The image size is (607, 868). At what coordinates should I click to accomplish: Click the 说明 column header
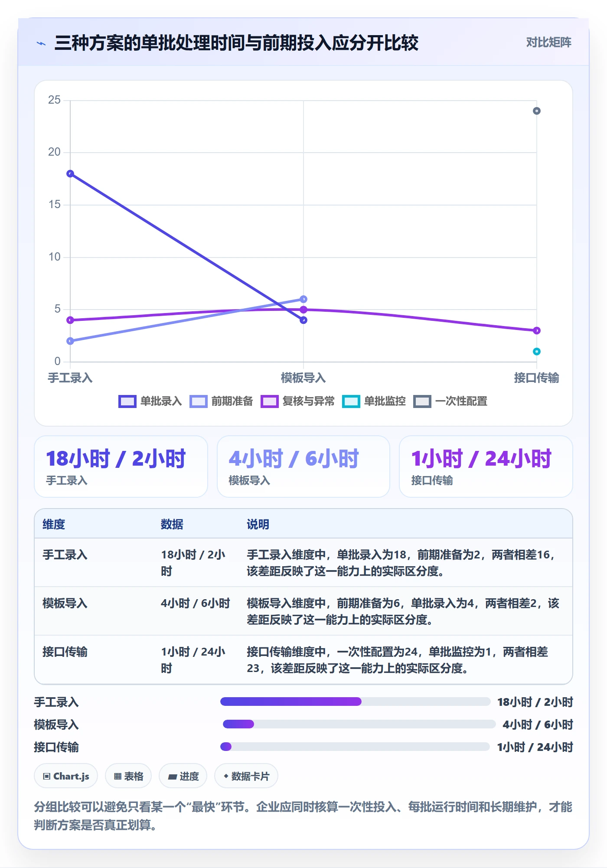tap(258, 525)
